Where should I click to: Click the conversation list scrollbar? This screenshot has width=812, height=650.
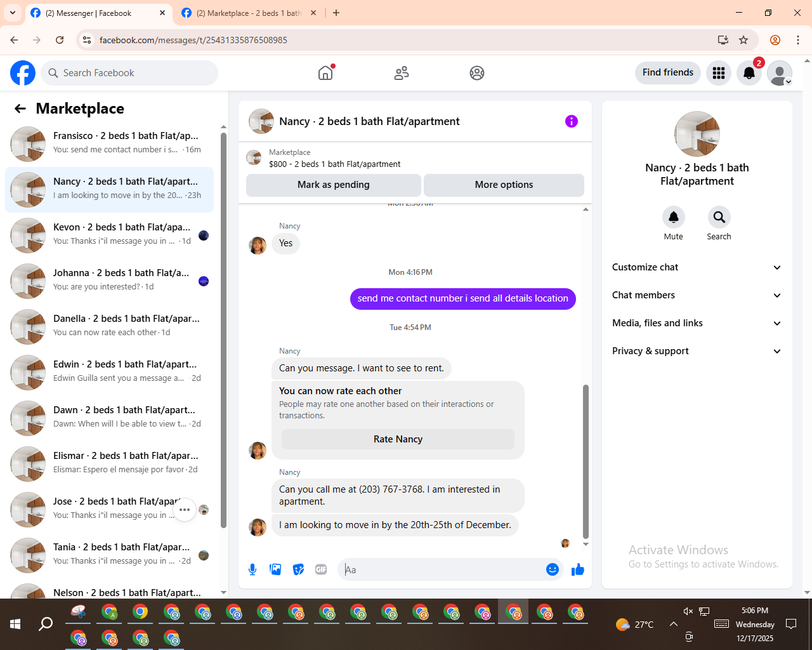click(223, 330)
